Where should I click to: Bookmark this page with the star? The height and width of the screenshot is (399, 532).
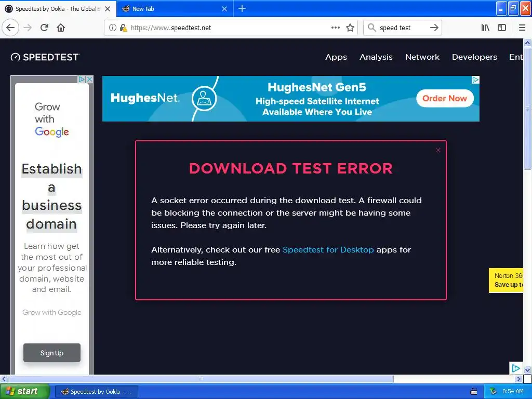click(x=350, y=28)
